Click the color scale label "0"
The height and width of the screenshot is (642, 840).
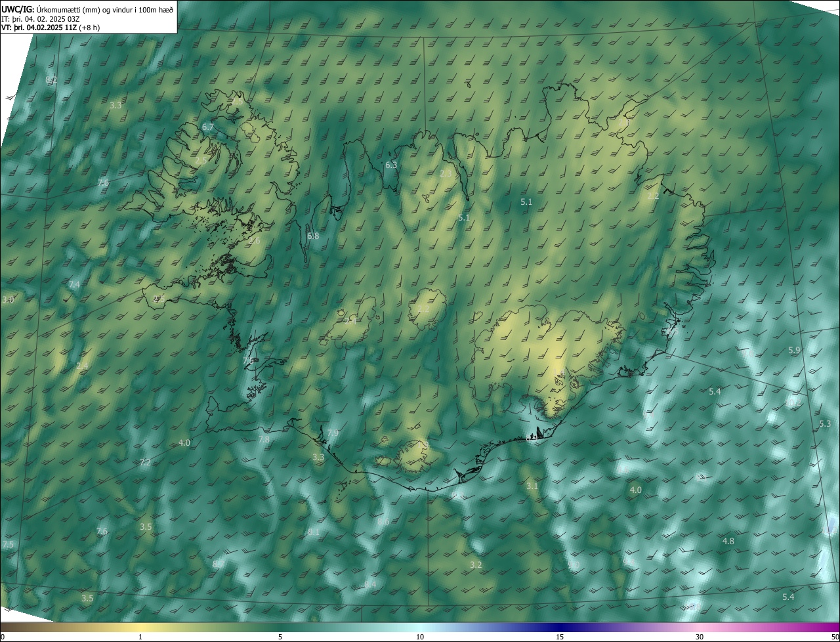point(3,637)
